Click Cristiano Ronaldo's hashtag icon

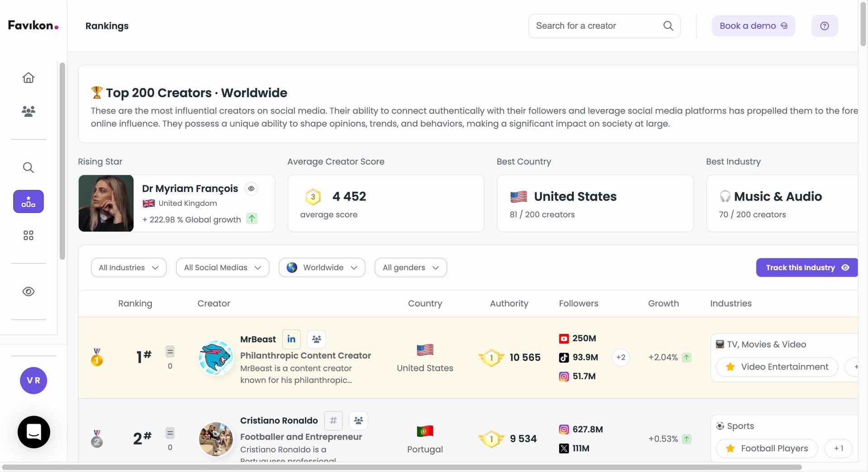click(333, 421)
